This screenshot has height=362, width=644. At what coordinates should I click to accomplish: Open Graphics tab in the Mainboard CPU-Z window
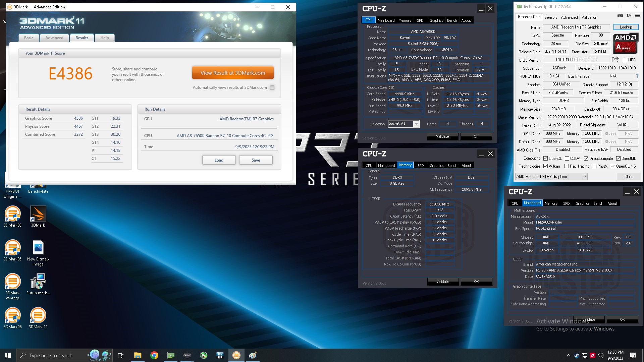point(583,203)
